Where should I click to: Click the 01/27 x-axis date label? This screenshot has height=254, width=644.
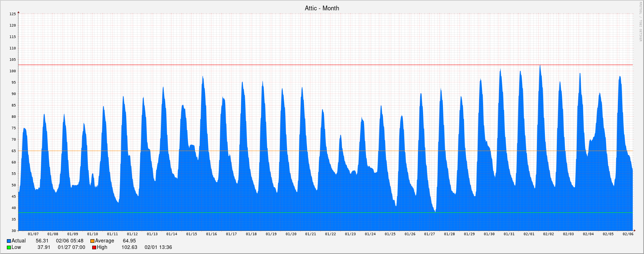point(430,234)
